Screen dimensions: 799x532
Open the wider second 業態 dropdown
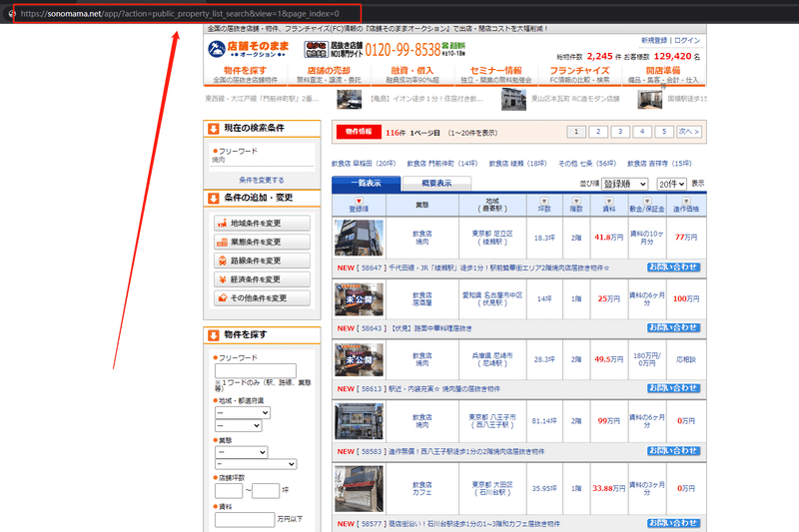click(x=256, y=464)
